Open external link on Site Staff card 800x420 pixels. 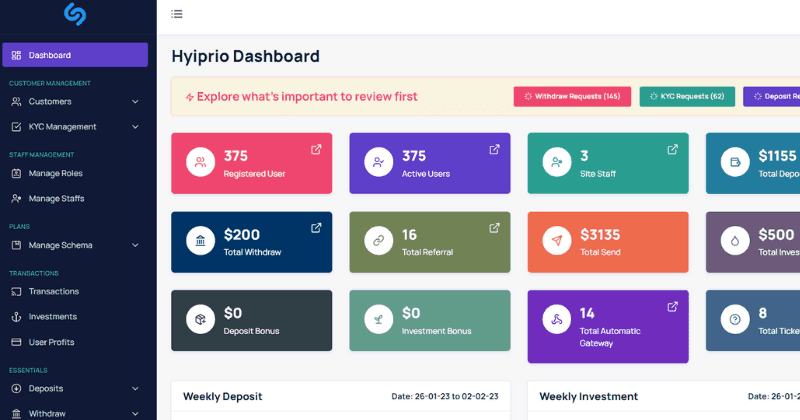(672, 150)
